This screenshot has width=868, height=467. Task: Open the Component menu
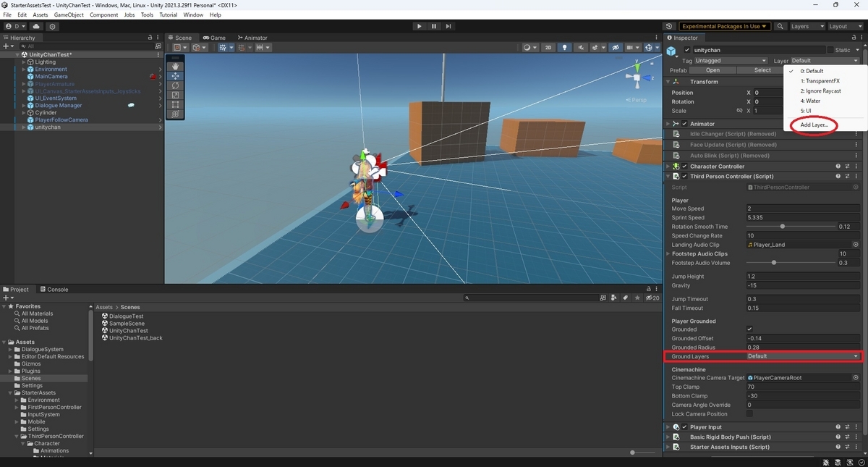103,14
